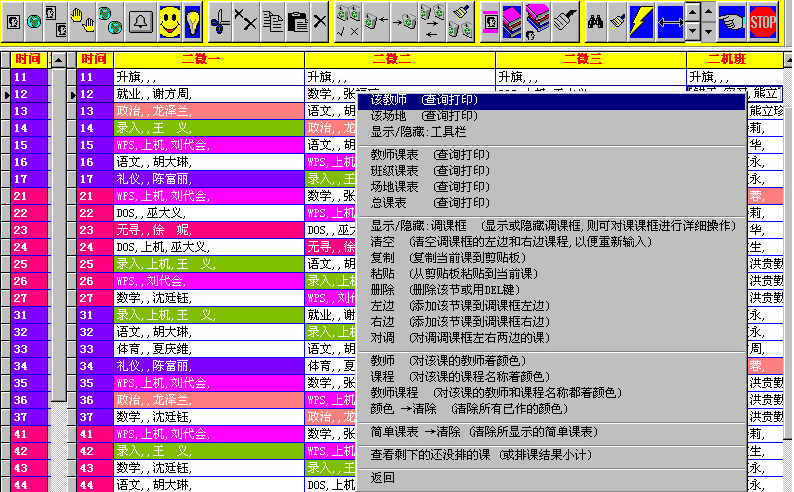Click 返回 at the menu bottom
Screen dimensions: 794x492
pyautogui.click(x=382, y=477)
